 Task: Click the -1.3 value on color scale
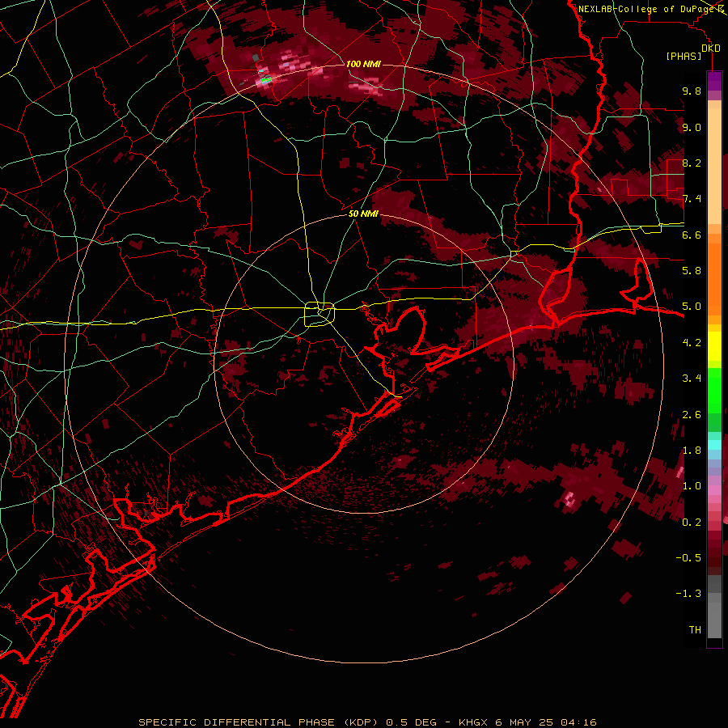(688, 594)
